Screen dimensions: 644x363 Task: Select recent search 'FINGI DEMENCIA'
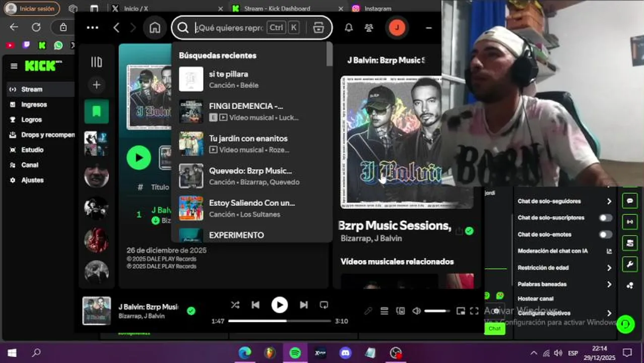point(250,111)
